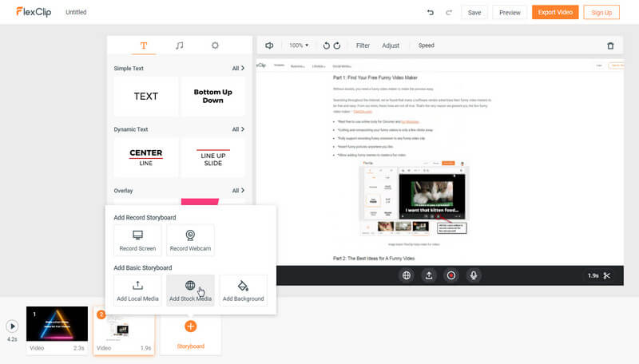Click the Add Record Storyboard heading
The width and height of the screenshot is (639, 364).
(145, 217)
